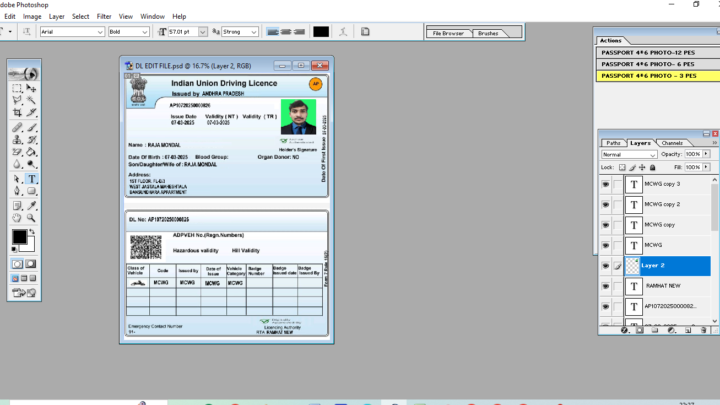Switch to the Channels tab

pyautogui.click(x=672, y=143)
